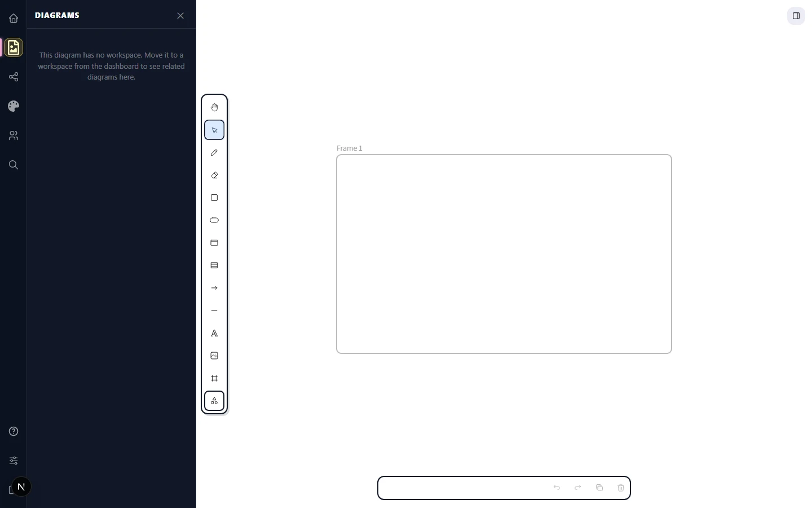
Task: Open the Home icon in sidebar
Action: coord(14,18)
